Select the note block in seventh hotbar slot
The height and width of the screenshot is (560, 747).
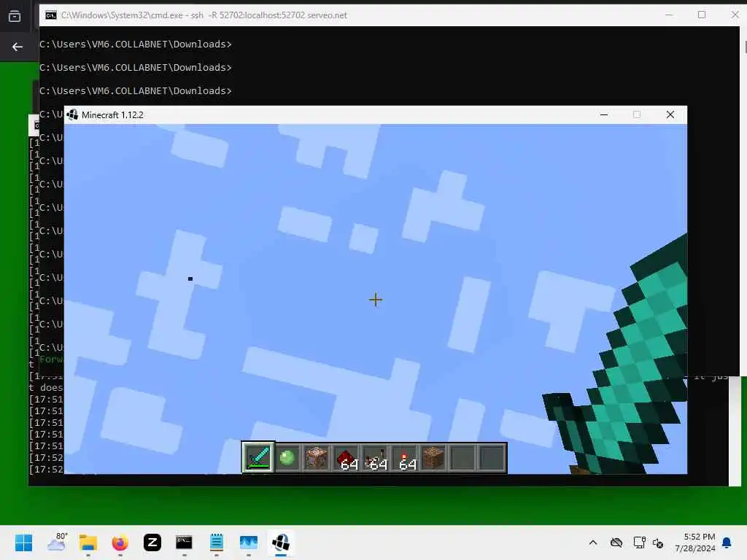click(x=433, y=458)
